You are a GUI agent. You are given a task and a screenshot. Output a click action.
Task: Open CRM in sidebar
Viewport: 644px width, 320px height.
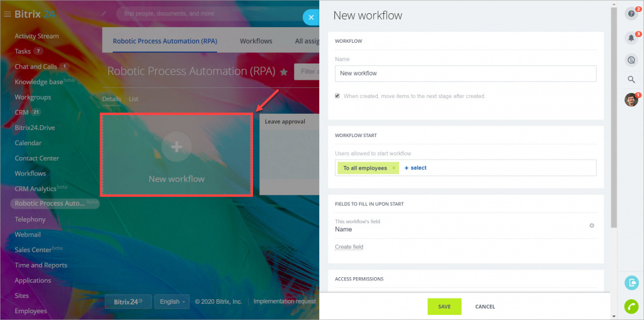(x=22, y=113)
